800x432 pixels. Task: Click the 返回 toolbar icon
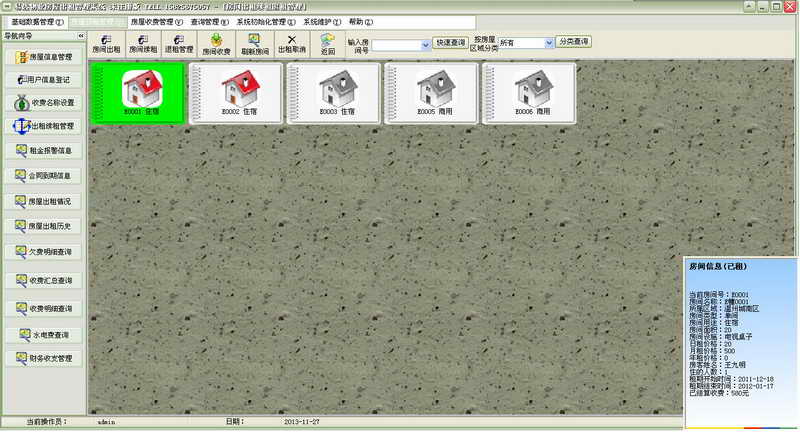328,43
